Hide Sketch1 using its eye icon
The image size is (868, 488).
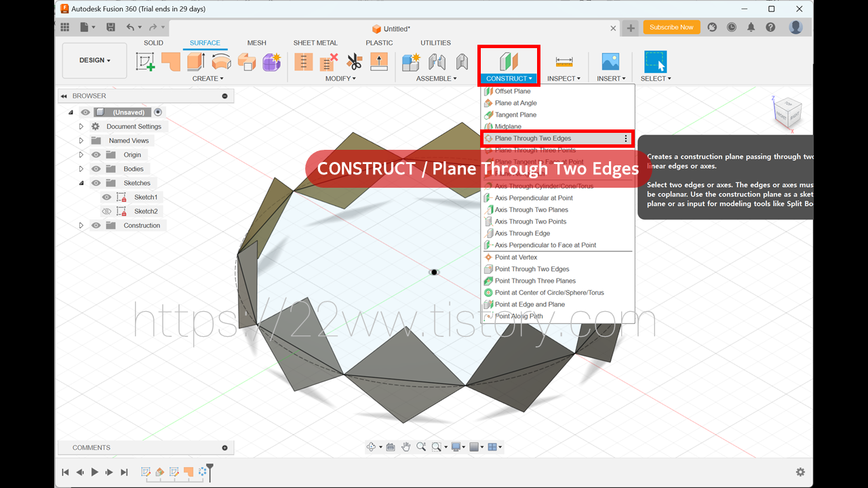[106, 197]
